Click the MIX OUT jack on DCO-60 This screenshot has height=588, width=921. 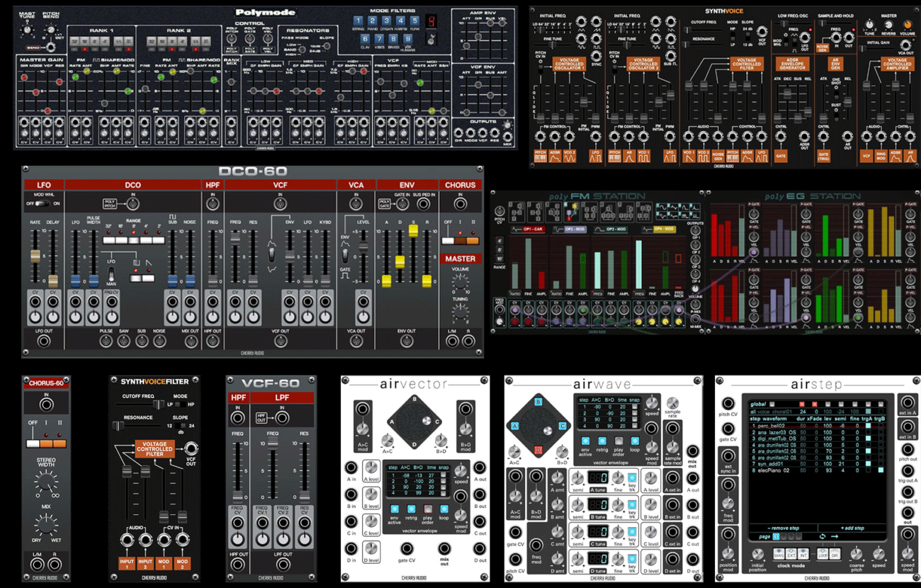tap(191, 341)
